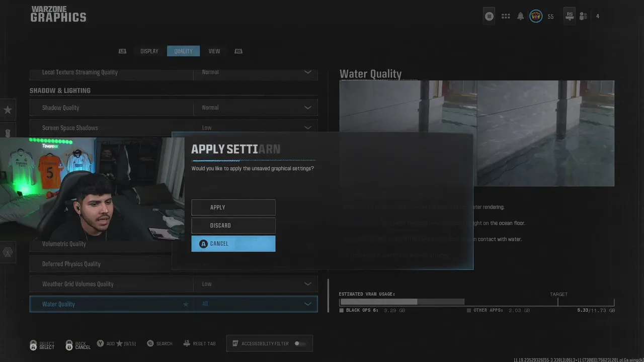
Task: Click the Black Ops 6 VRAM legend
Action: (372, 311)
